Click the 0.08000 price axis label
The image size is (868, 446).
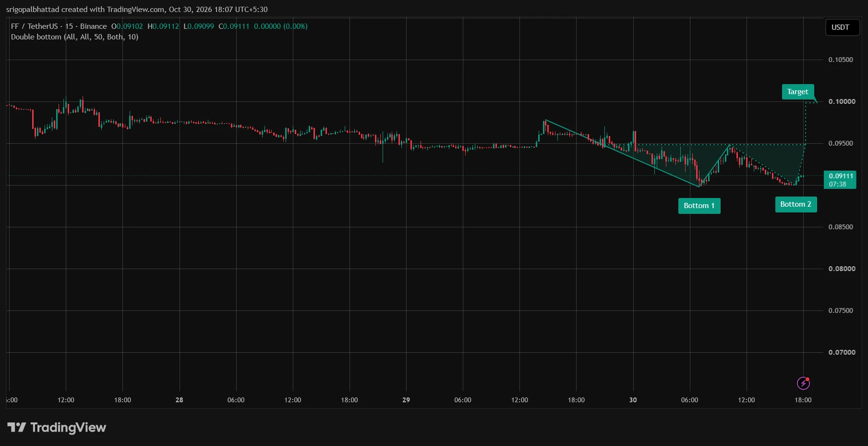(x=842, y=269)
